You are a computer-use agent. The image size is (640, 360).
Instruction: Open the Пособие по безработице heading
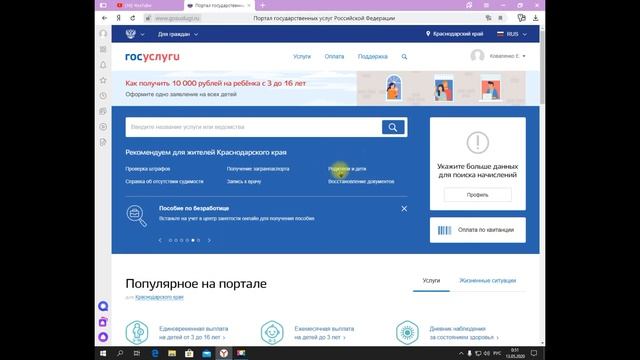194,208
